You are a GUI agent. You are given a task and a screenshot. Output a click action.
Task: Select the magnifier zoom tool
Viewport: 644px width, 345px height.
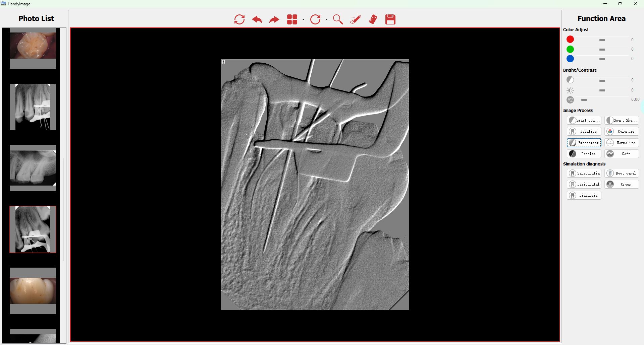338,19
